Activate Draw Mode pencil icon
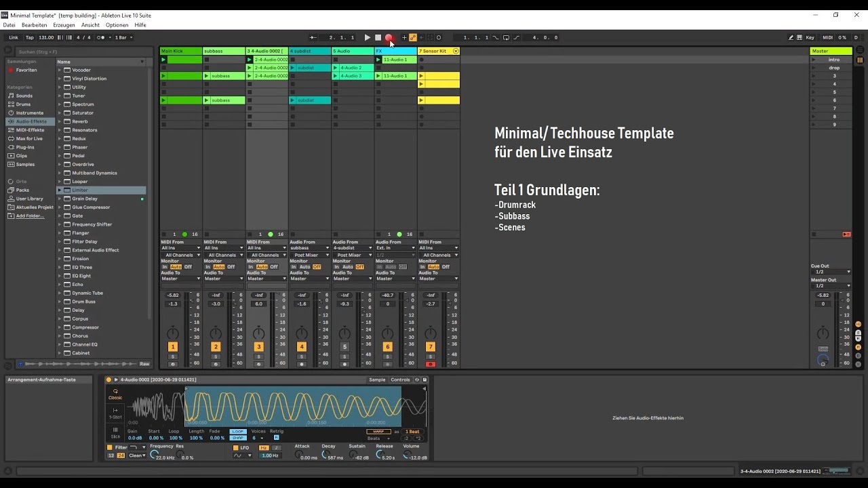This screenshot has height=488, width=868. click(x=791, y=38)
